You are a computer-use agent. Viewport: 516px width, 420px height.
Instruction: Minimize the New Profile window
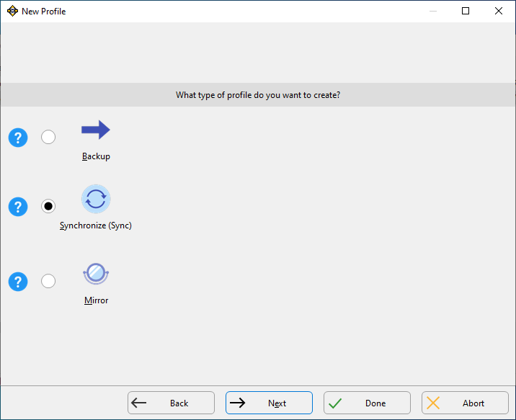(432, 11)
